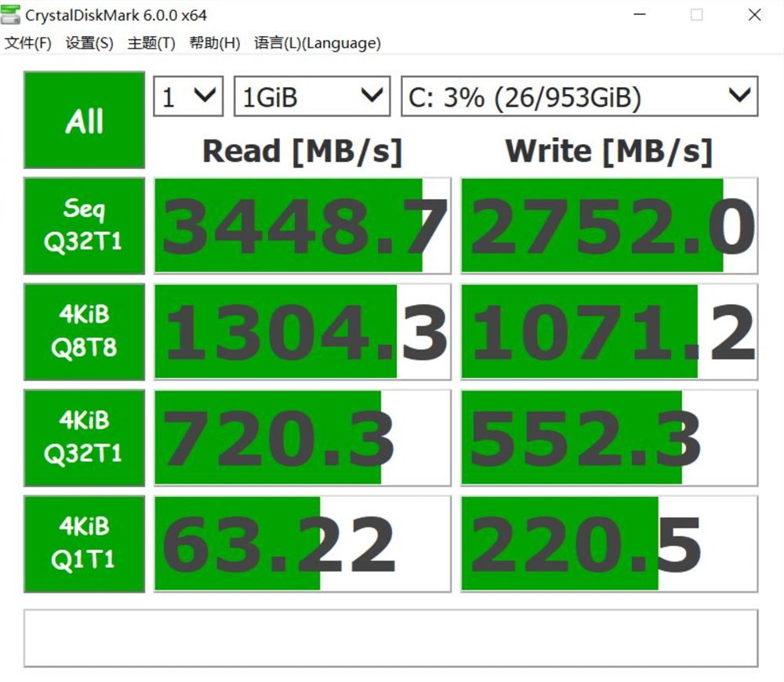
Task: Start the 4KiB Q1T1 test
Action: pyautogui.click(x=84, y=544)
